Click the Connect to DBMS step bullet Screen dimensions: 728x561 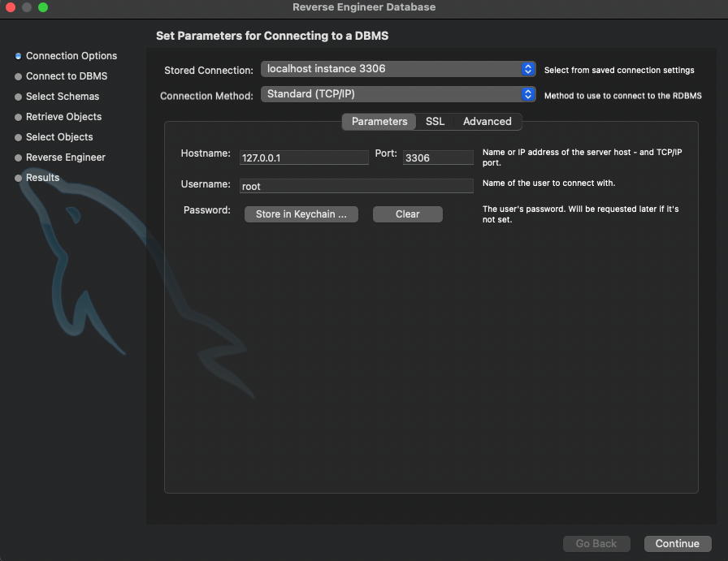[18, 76]
